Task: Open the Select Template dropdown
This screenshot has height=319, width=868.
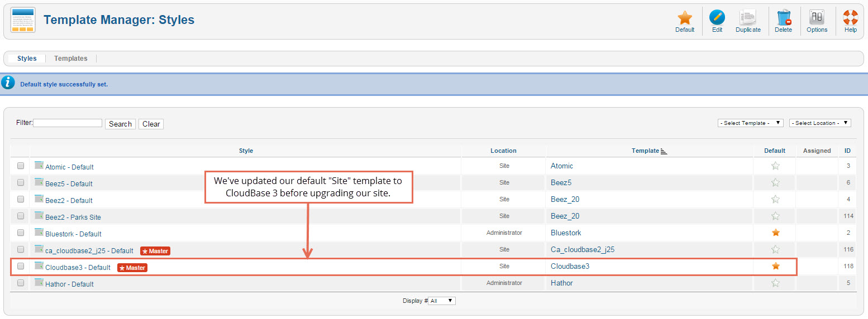Action: pyautogui.click(x=751, y=123)
